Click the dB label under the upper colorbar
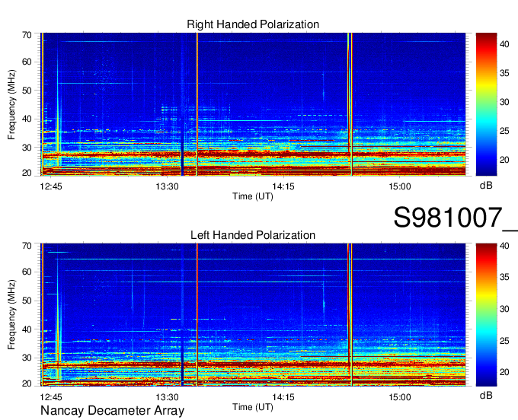Screen dimensions: 518x420 [486, 186]
